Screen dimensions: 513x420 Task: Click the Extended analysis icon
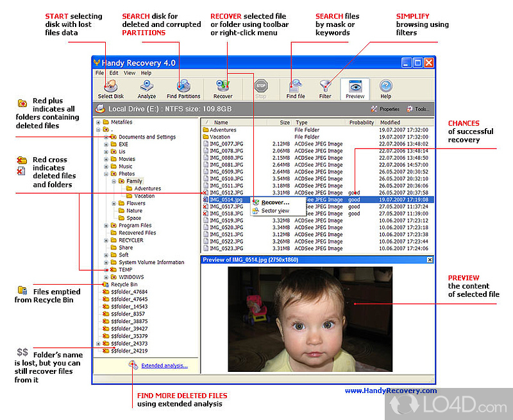133,365
